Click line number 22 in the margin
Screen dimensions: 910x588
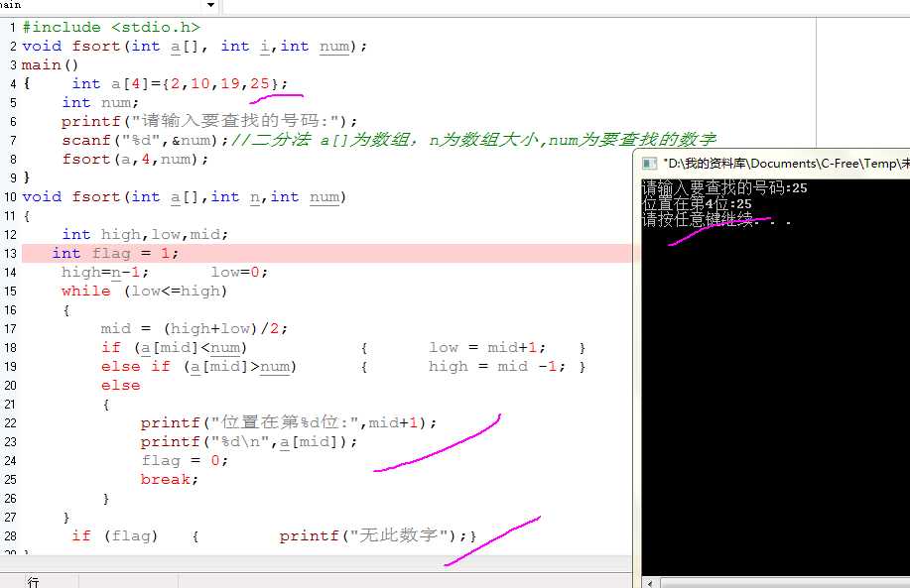(11, 422)
